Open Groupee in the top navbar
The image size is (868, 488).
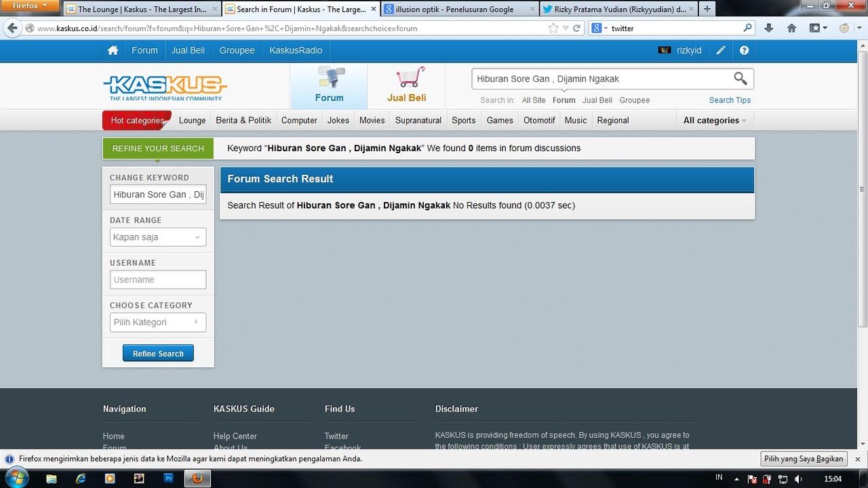click(237, 50)
